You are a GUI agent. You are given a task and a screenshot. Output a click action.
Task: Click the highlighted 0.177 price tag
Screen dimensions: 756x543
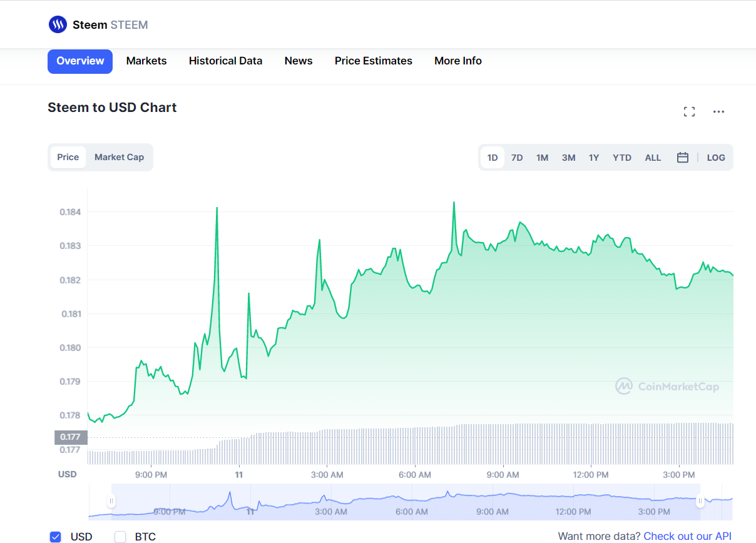point(71,437)
